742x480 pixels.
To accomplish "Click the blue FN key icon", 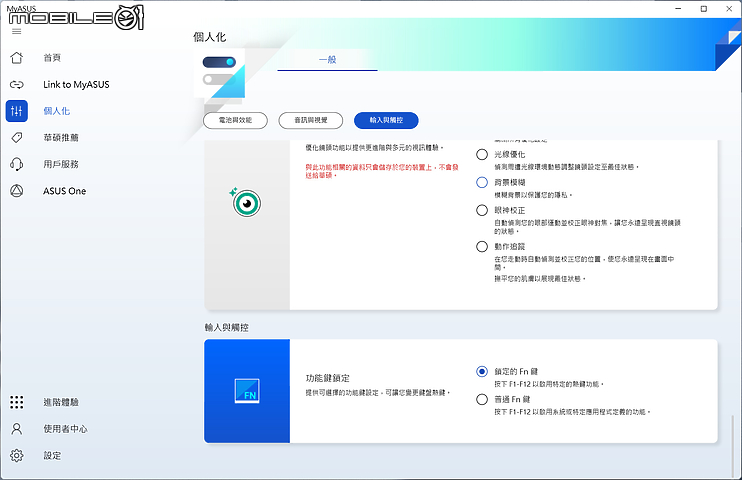I will coord(247,391).
